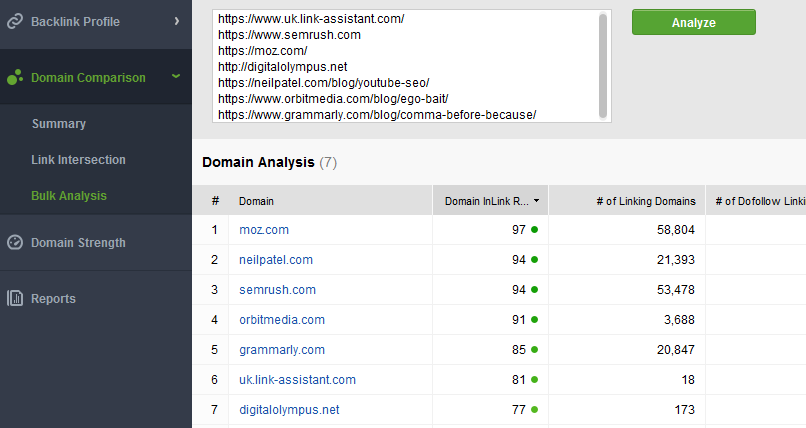Go to Link Intersection
Viewport: 806px width, 428px height.
pos(78,160)
